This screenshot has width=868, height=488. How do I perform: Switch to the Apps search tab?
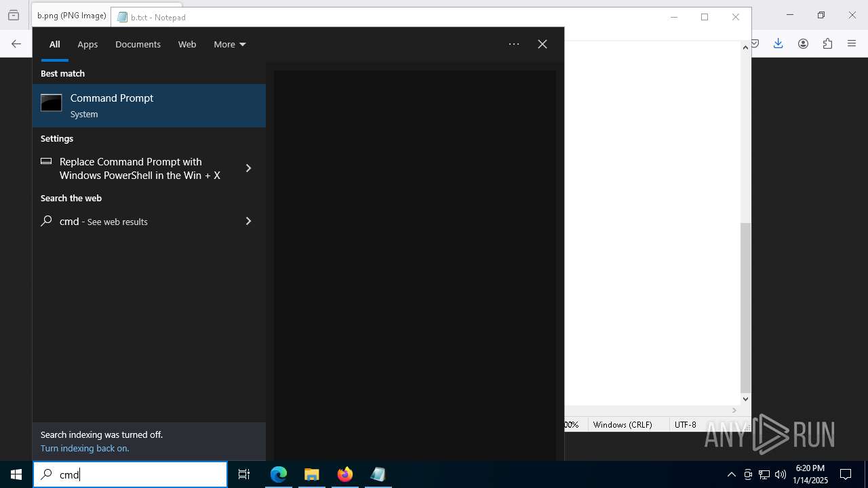(87, 44)
